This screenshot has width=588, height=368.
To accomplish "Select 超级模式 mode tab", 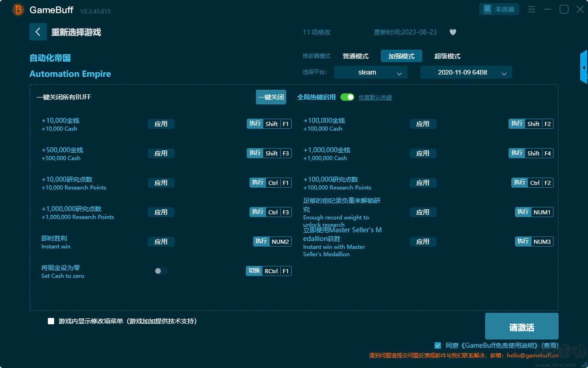I will [x=447, y=56].
